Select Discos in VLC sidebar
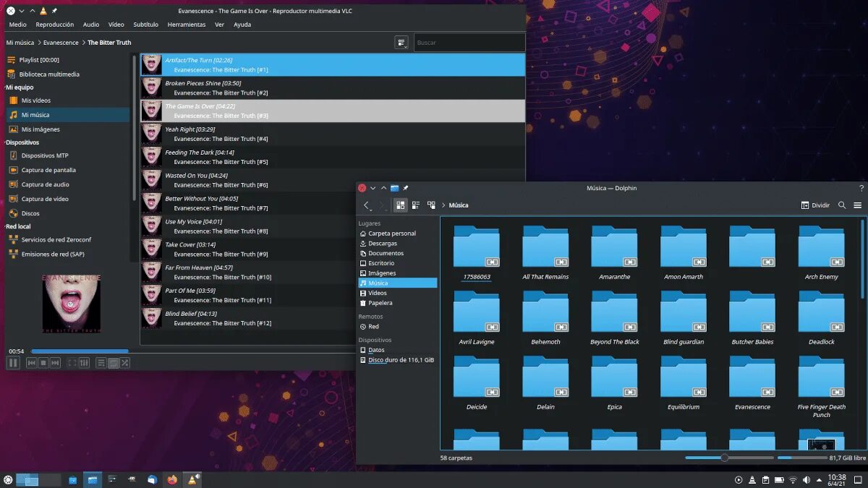Screen dimensions: 868x488 pos(67,213)
